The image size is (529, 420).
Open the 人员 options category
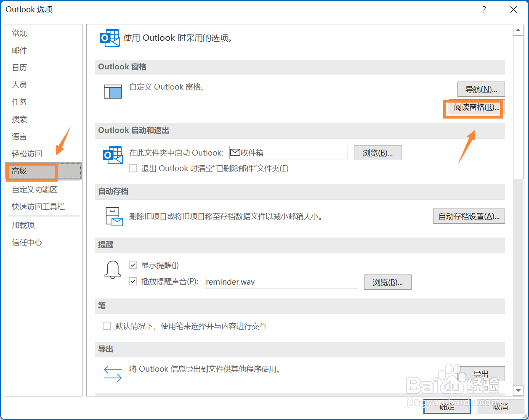pos(44,85)
